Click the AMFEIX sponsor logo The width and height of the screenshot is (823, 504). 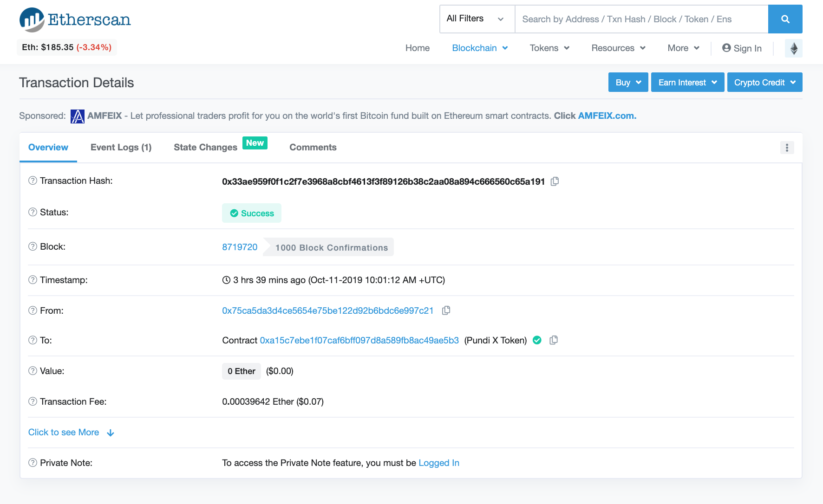coord(78,116)
